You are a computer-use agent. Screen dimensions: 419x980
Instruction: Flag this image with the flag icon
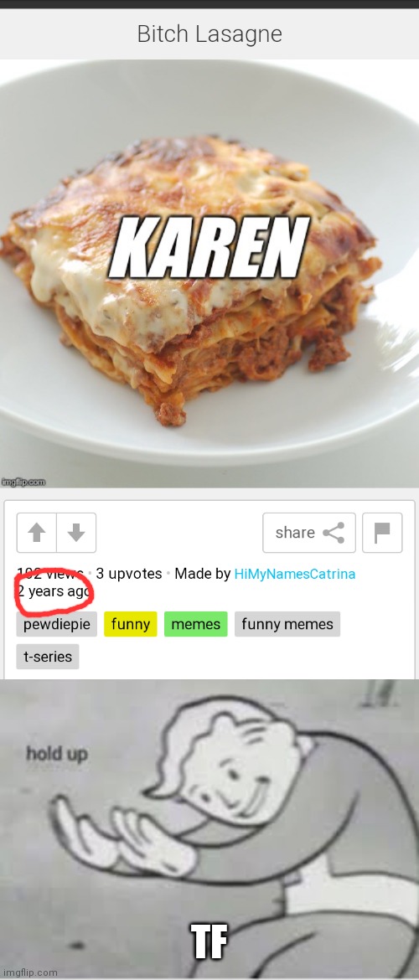click(x=382, y=533)
